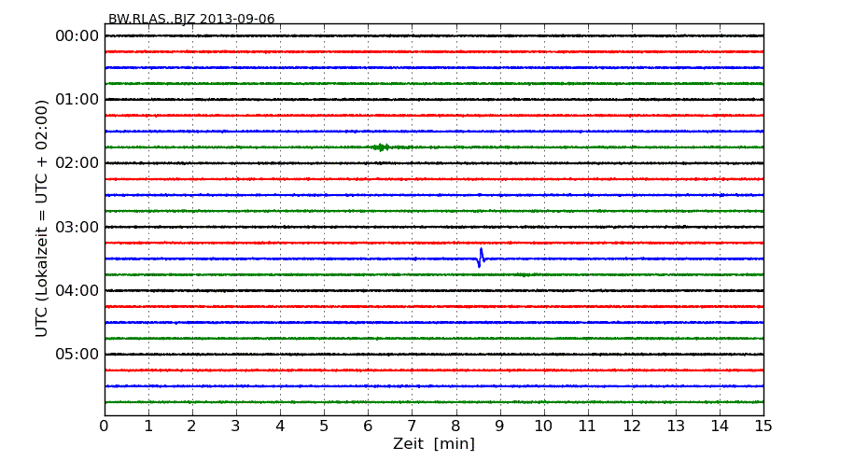Viewport: 868px width, 461px height.
Task: Click the 04:00 y-axis tick label
Action: (x=77, y=290)
